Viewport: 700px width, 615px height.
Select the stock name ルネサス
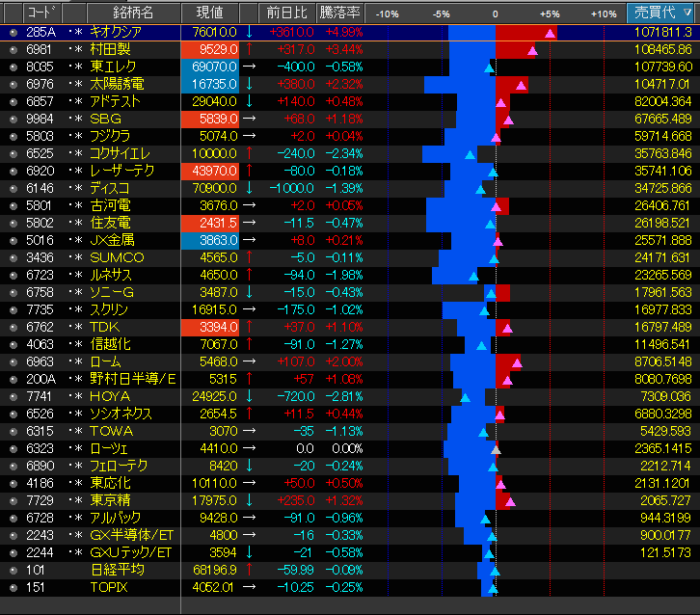pos(111,275)
